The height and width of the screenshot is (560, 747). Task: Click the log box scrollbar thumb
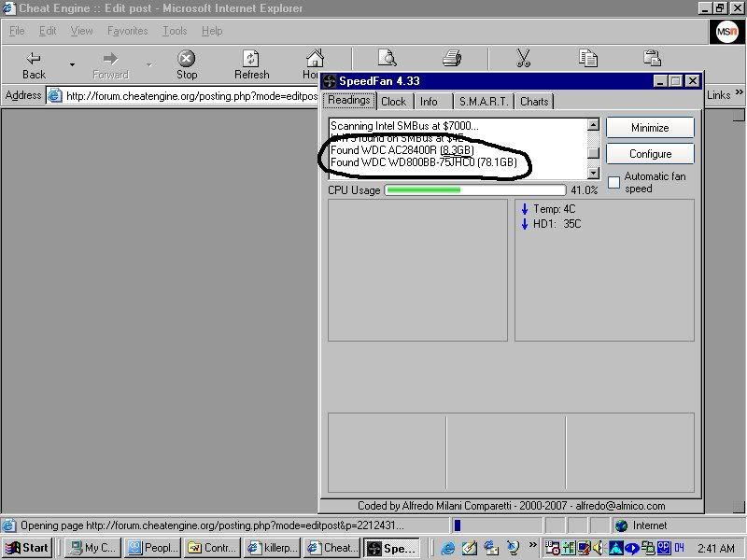click(593, 153)
